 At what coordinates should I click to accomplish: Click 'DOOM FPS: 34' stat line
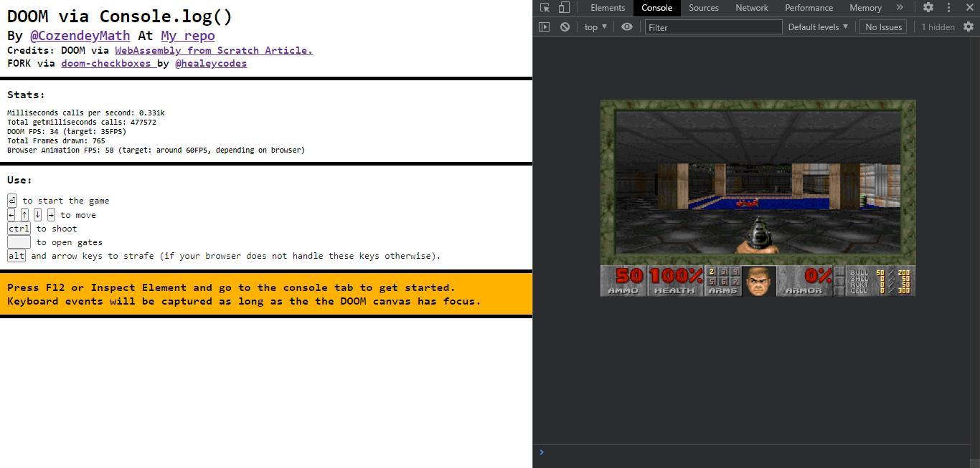coord(66,131)
